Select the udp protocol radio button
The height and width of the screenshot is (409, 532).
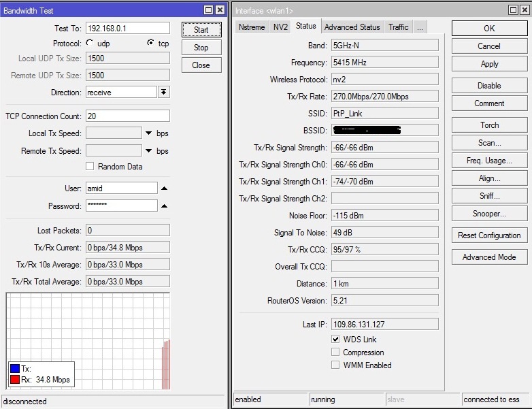click(x=90, y=43)
